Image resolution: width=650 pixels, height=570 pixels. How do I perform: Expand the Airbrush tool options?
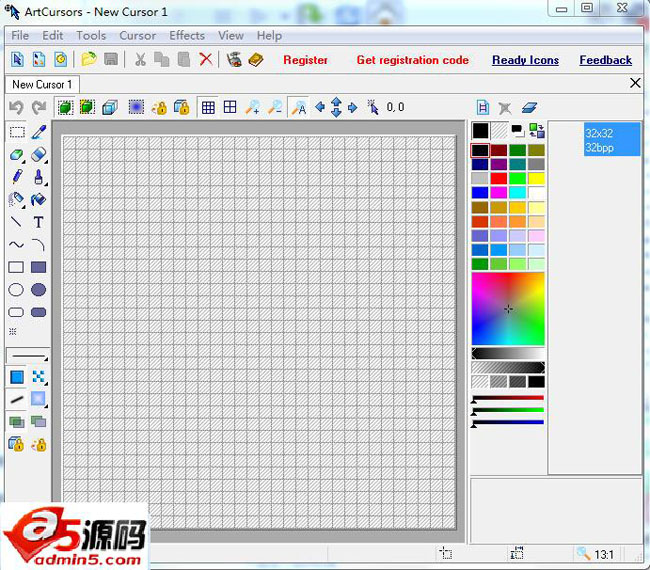(x=23, y=206)
